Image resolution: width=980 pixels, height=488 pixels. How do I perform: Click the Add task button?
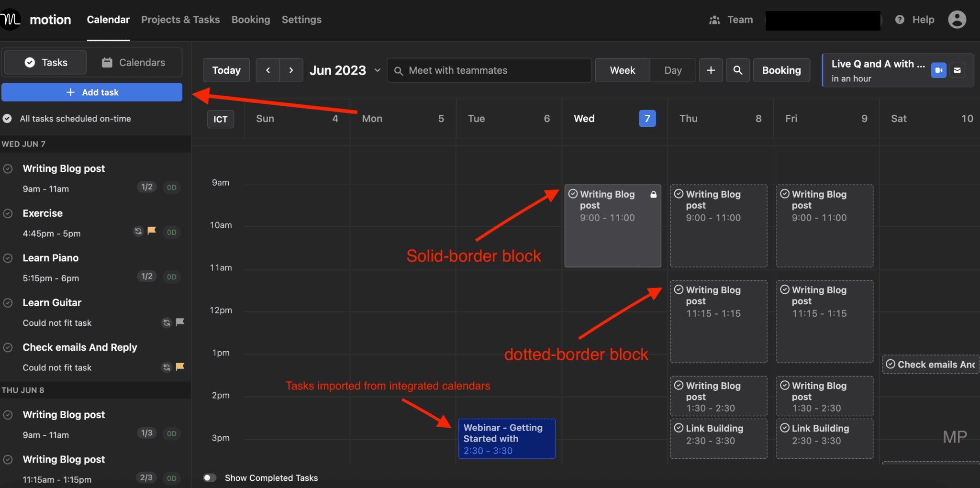tap(92, 92)
